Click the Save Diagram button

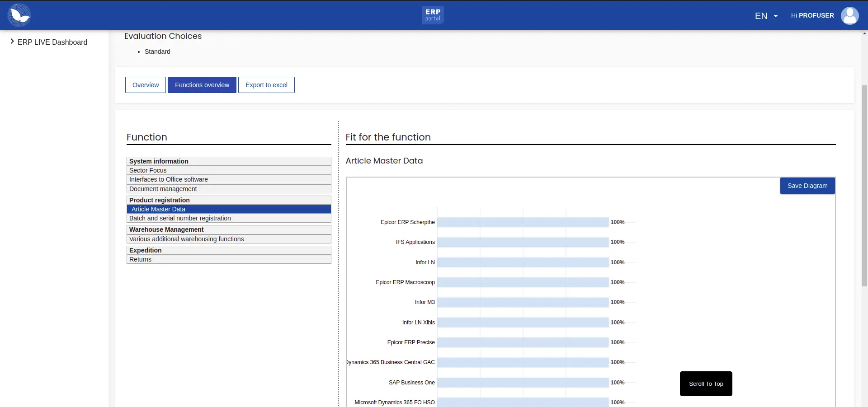(x=807, y=186)
